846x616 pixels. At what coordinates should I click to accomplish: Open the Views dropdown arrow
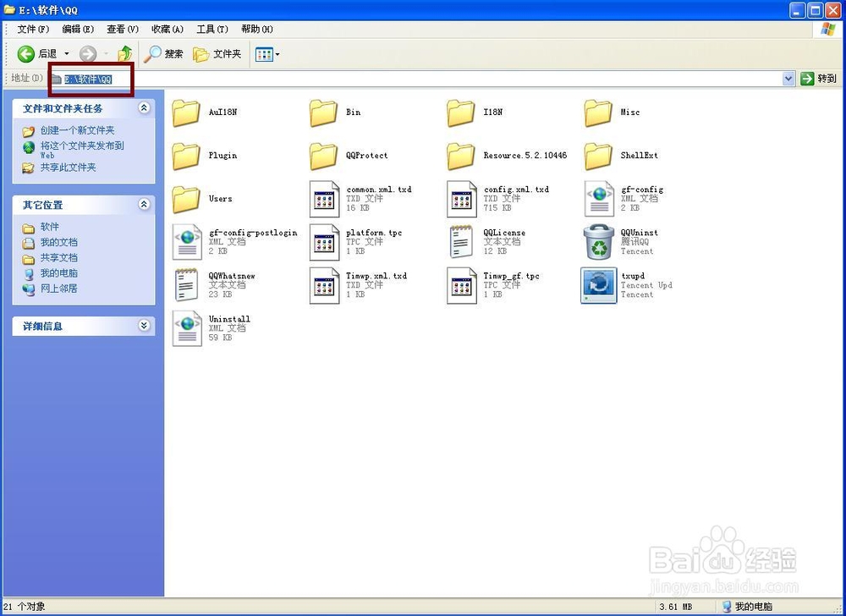click(277, 54)
